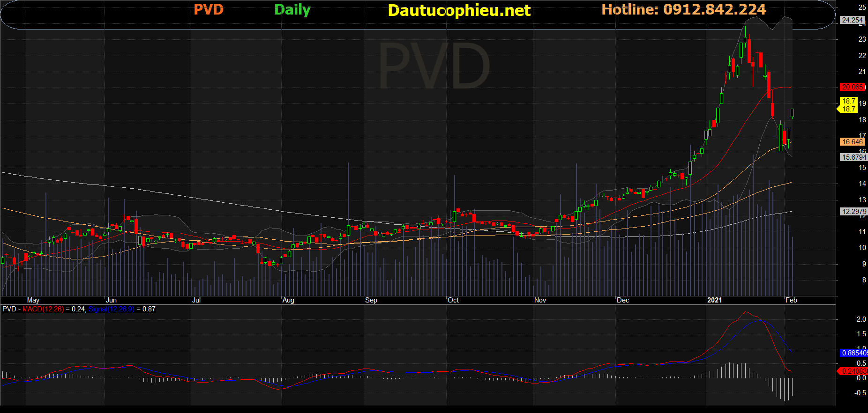Image resolution: width=868 pixels, height=413 pixels.
Task: Click the Oct month axis label
Action: 453,300
